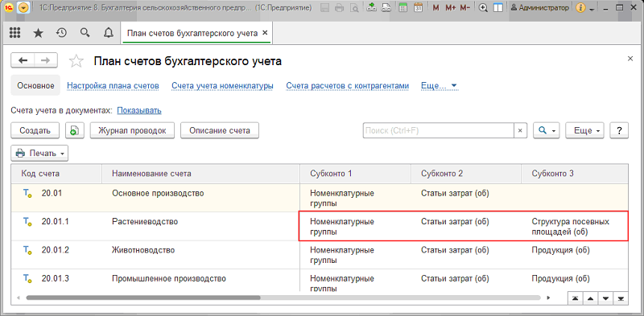The height and width of the screenshot is (316, 644).
Task: Close the План счетов tab
Action: point(265,33)
